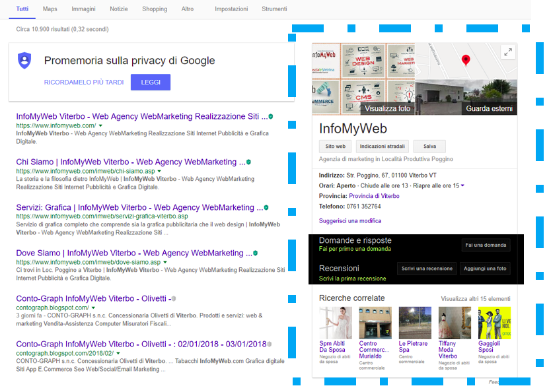This screenshot has width=549, height=392.
Task: Open dropdown arrow beside contograph.blogspot.com/2018/02/ URL
Action: (118, 353)
